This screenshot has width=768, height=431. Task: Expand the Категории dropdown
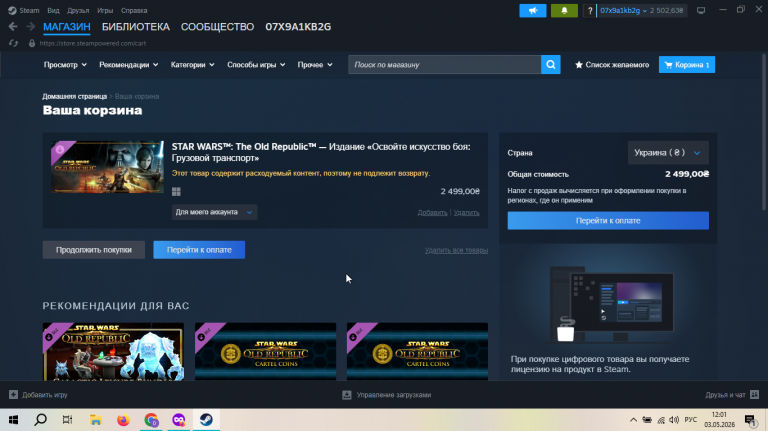[x=192, y=65]
